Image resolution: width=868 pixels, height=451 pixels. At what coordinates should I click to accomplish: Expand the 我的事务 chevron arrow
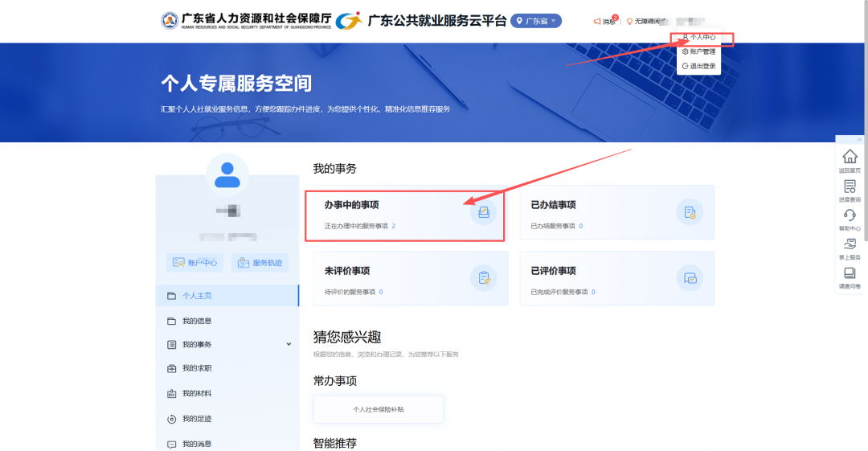coord(289,345)
